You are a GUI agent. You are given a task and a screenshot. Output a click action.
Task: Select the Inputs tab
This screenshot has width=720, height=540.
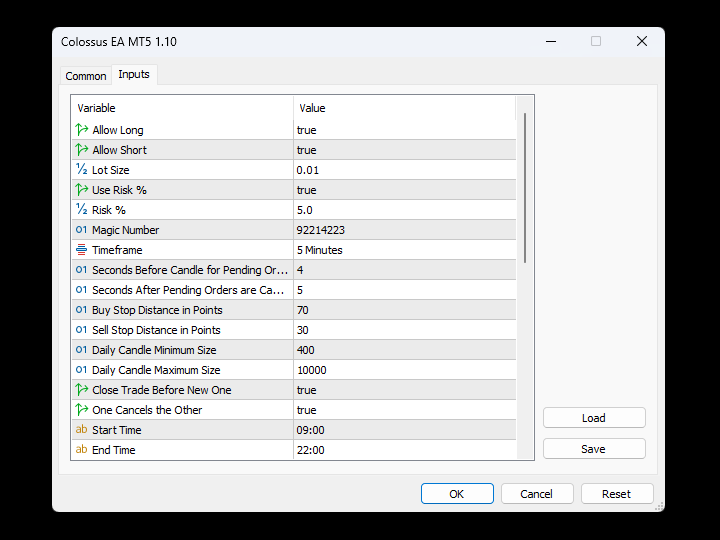(134, 74)
